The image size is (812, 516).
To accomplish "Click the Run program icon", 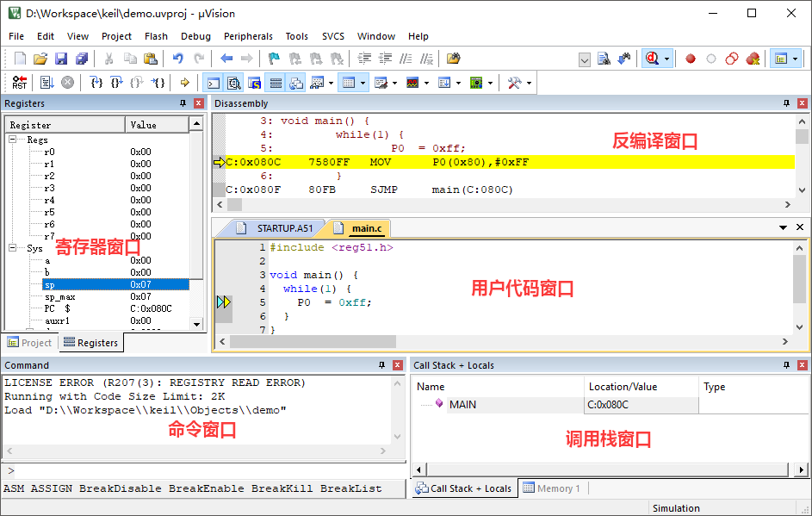I will (x=46, y=83).
